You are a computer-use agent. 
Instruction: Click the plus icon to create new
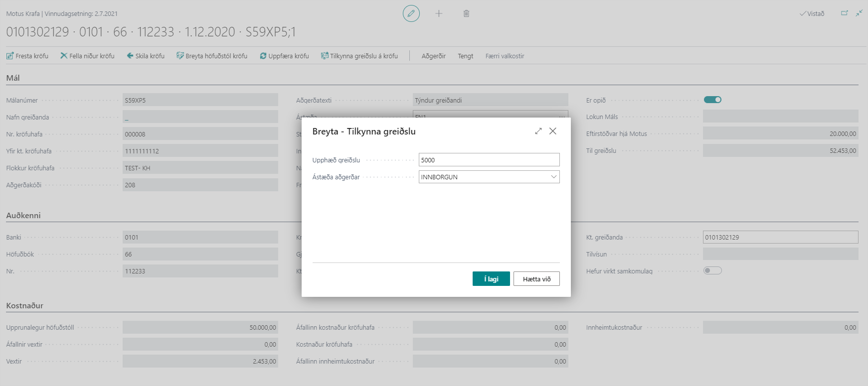(x=439, y=13)
